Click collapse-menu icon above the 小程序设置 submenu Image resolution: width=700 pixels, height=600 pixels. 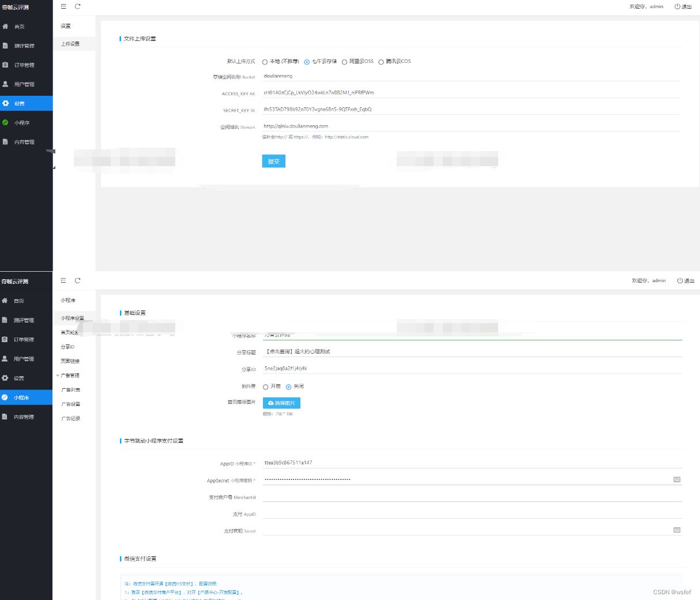click(x=63, y=280)
